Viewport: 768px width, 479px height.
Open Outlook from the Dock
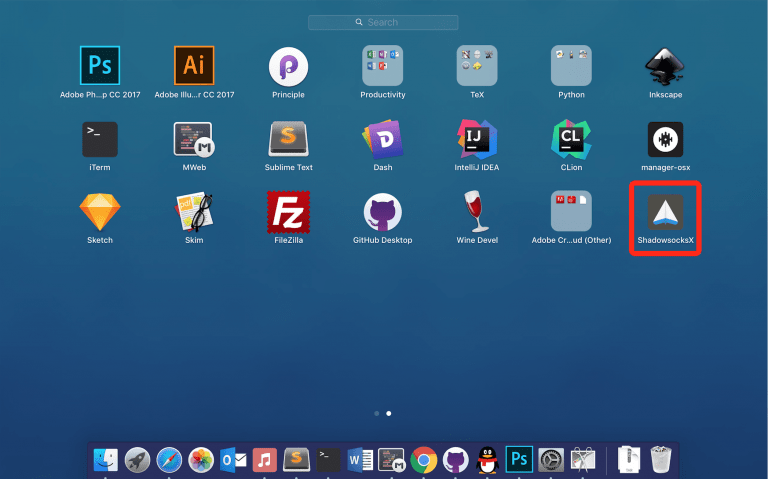(233, 460)
